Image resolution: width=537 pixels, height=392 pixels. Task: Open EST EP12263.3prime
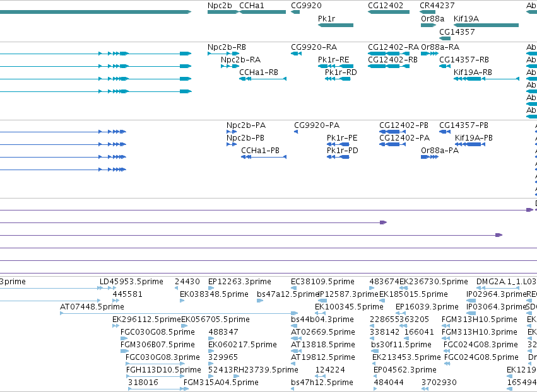239,282
